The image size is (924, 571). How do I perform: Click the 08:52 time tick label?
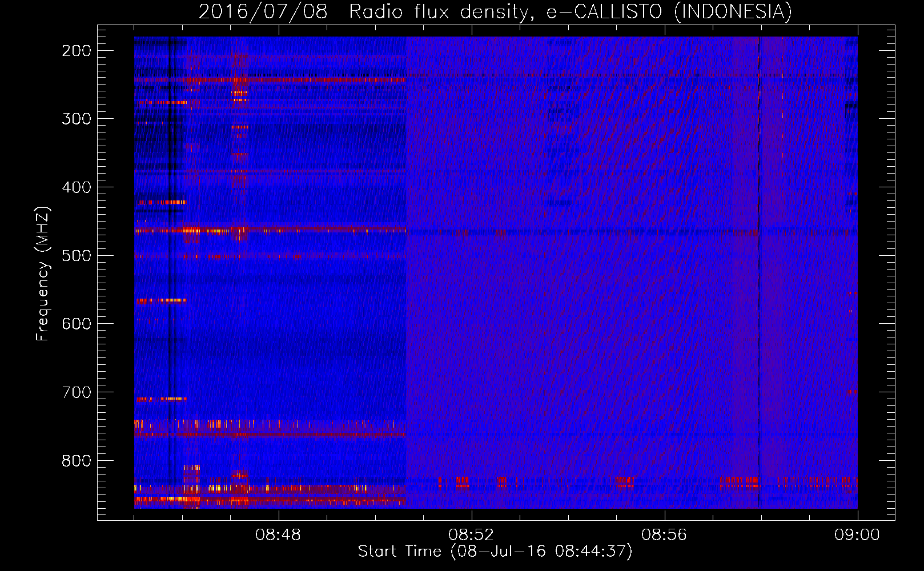pos(471,535)
